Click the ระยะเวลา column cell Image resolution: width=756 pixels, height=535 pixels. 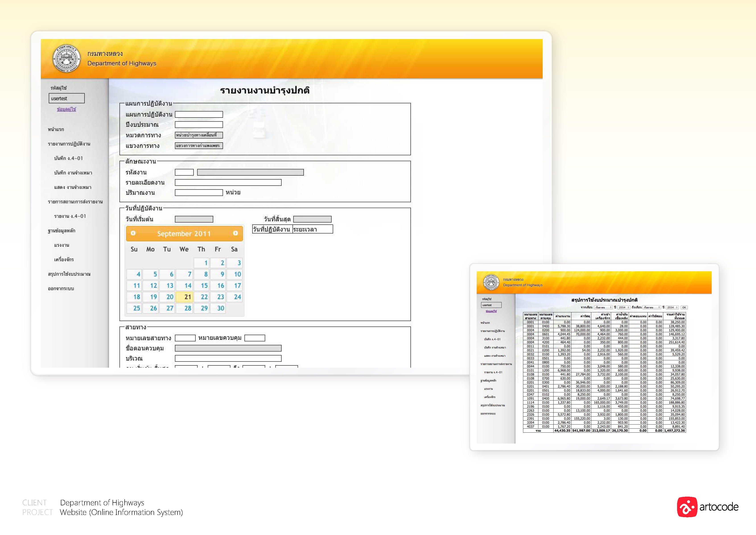tap(313, 229)
